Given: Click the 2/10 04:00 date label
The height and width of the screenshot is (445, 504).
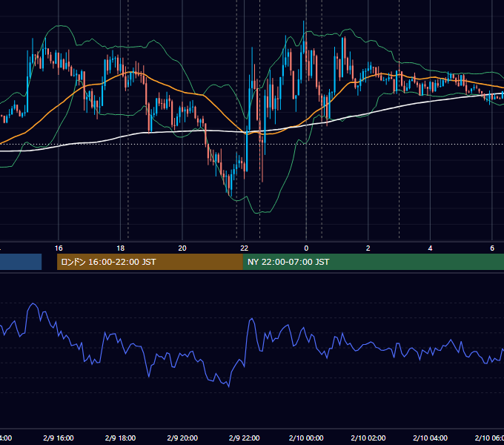Looking at the screenshot, I should 430,438.
